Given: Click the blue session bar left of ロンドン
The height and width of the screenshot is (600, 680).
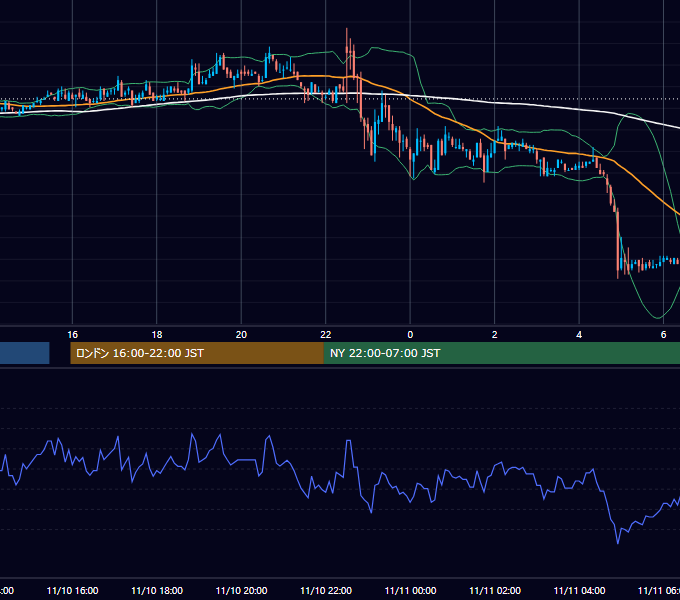Looking at the screenshot, I should pyautogui.click(x=25, y=353).
